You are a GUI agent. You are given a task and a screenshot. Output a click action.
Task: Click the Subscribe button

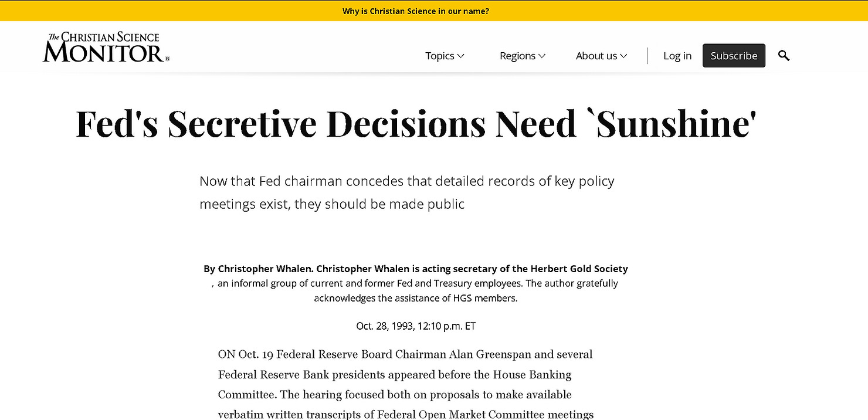click(x=734, y=55)
